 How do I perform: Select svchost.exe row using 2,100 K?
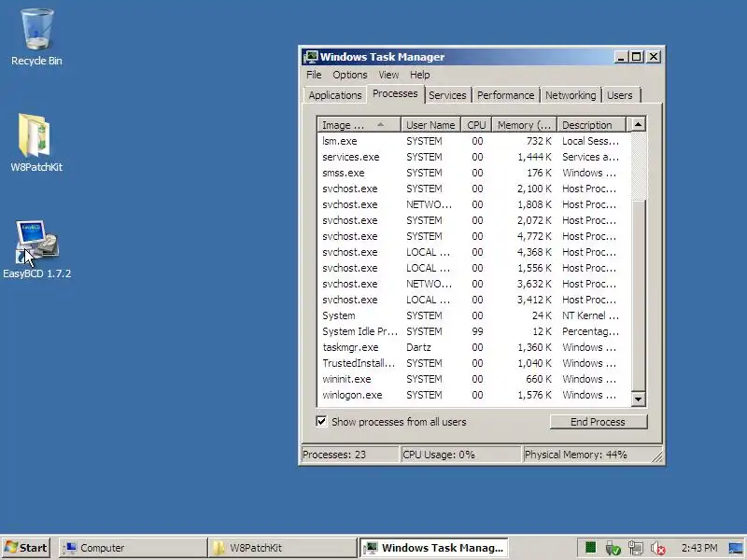pyautogui.click(x=473, y=189)
